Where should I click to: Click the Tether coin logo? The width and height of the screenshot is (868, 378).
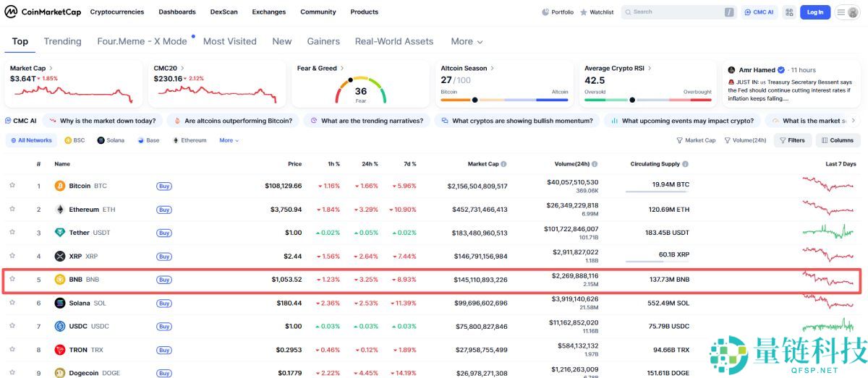click(60, 233)
